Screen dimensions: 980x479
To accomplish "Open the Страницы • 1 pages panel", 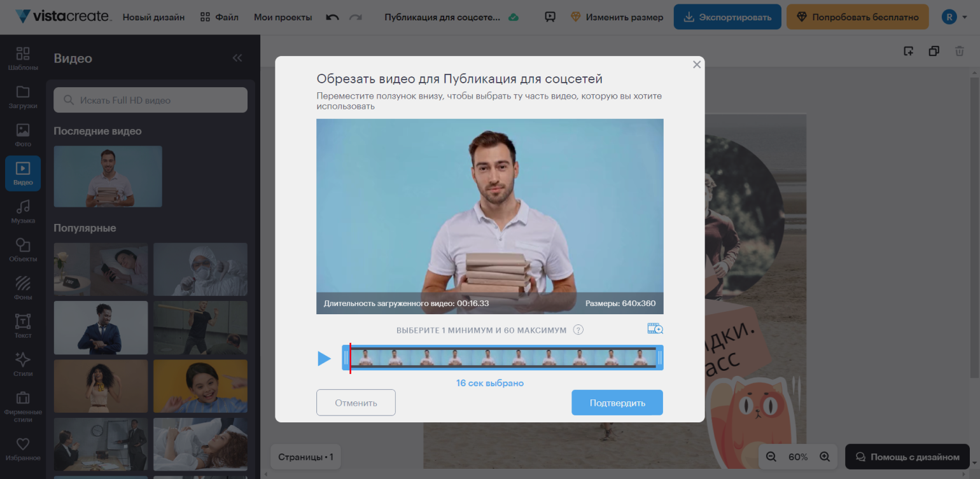I will pos(306,457).
